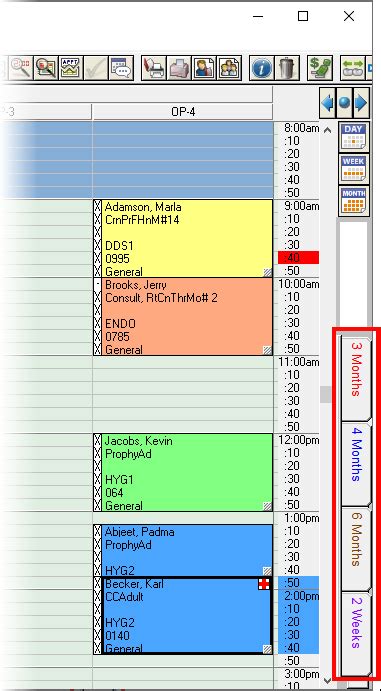Click the blue information icon
The image size is (381, 691).
tap(262, 68)
